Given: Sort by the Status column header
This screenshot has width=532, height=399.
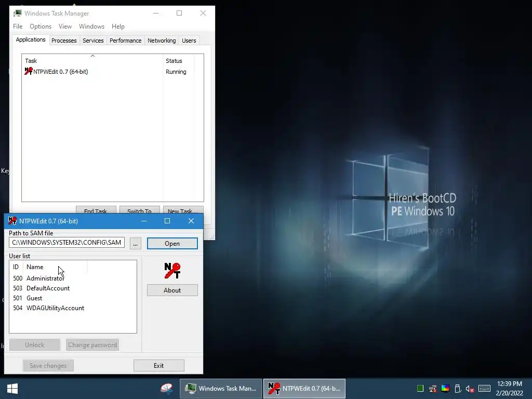Looking at the screenshot, I should 179,60.
